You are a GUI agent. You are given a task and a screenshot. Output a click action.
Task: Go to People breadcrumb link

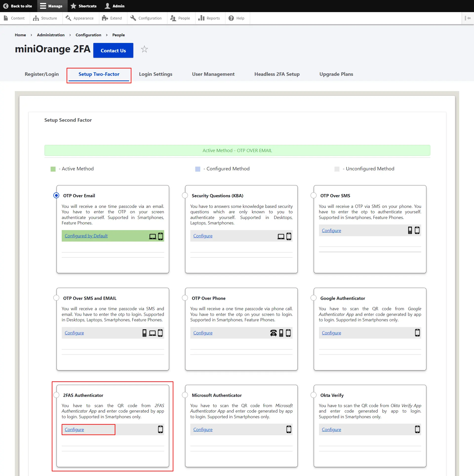(118, 35)
